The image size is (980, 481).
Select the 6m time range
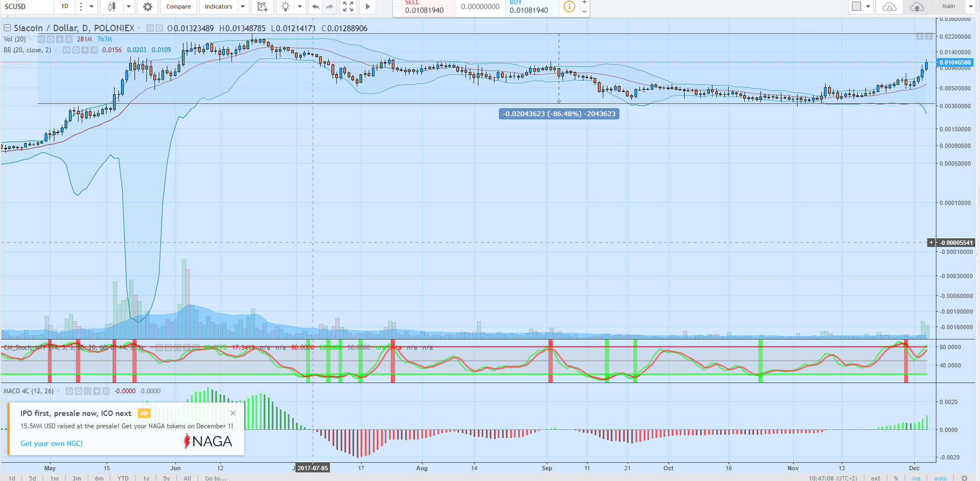(x=100, y=478)
